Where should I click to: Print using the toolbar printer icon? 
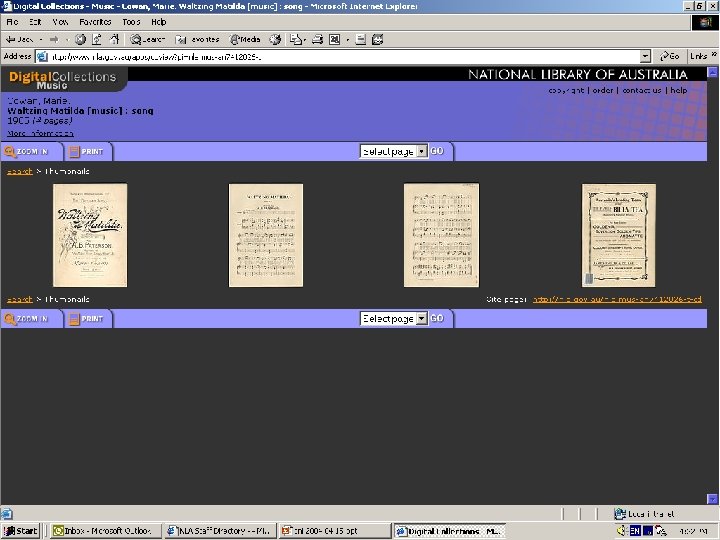pos(317,39)
